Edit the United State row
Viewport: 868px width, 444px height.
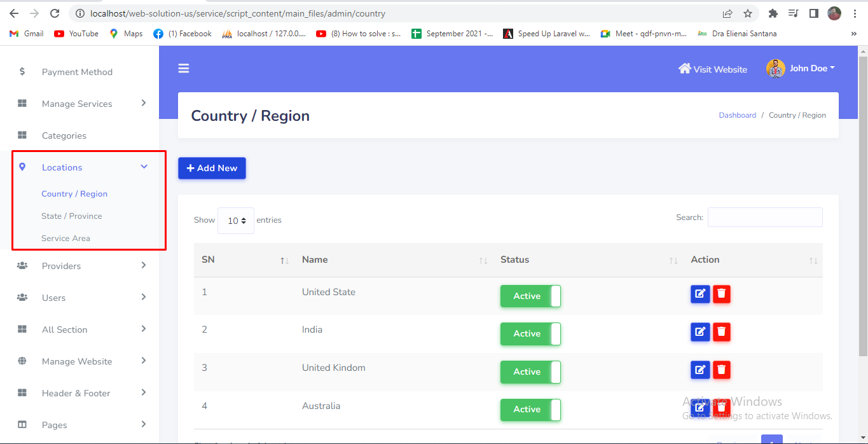pos(700,294)
